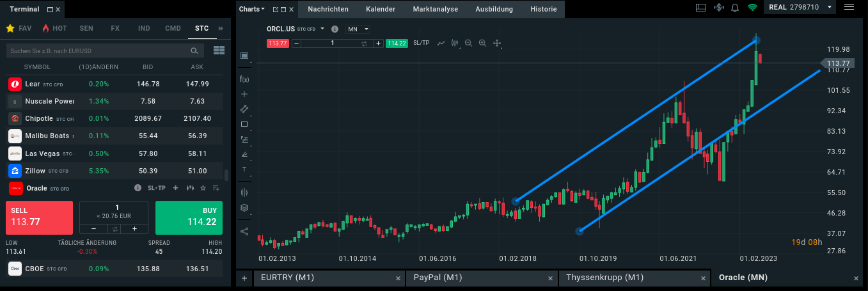Image resolution: width=868 pixels, height=291 pixels.
Task: Select the rectangle drawing tool
Action: [244, 124]
